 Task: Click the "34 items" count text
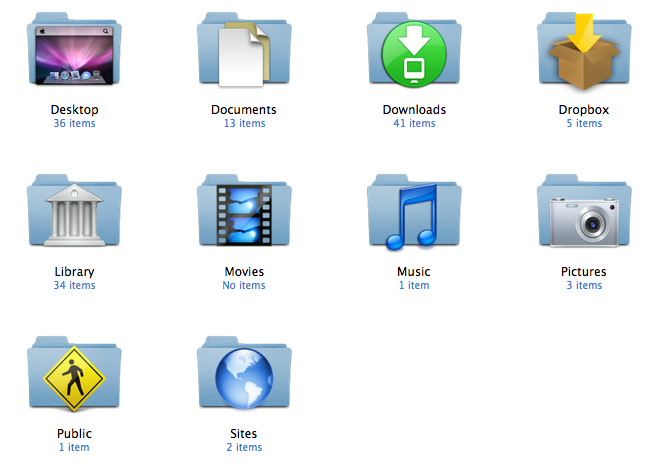tap(75, 285)
